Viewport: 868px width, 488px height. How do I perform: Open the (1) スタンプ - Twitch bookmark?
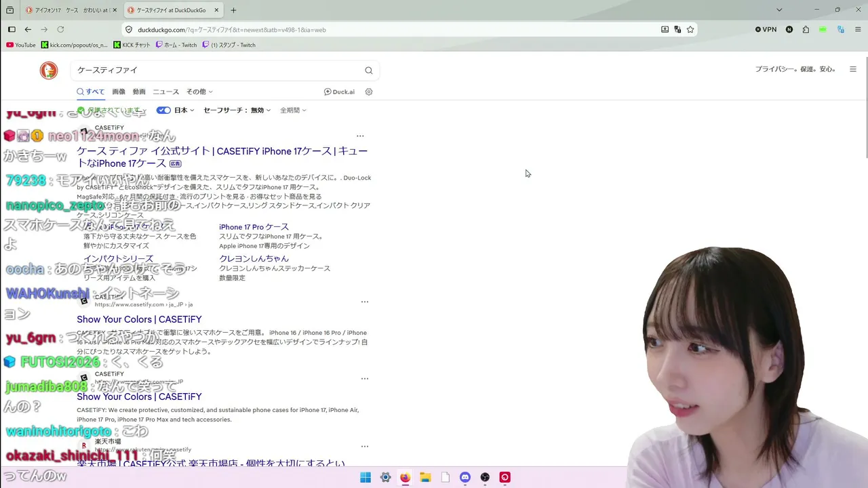click(229, 45)
